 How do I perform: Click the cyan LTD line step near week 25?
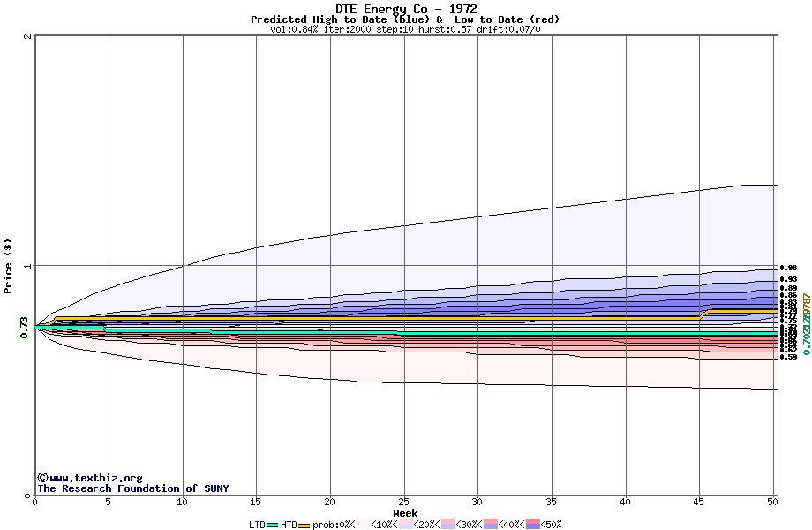398,333
